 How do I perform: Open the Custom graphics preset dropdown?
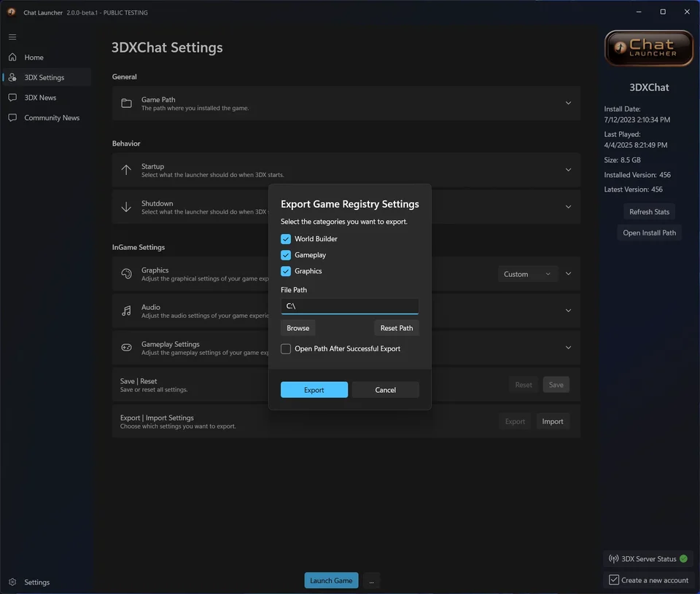[x=528, y=274]
